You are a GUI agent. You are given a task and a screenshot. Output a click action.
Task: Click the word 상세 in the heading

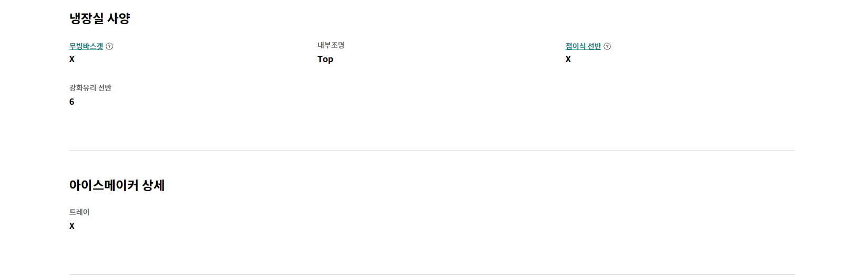point(154,185)
